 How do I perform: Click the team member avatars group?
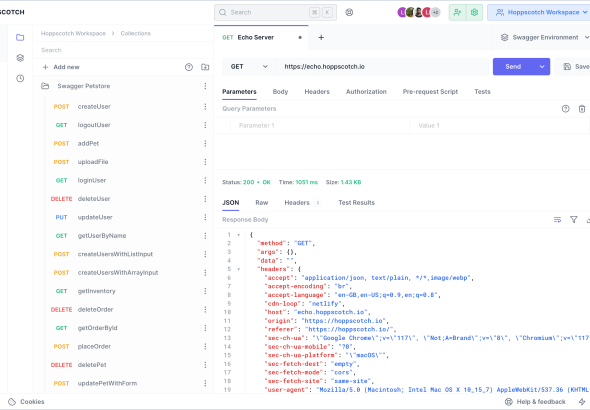419,12
